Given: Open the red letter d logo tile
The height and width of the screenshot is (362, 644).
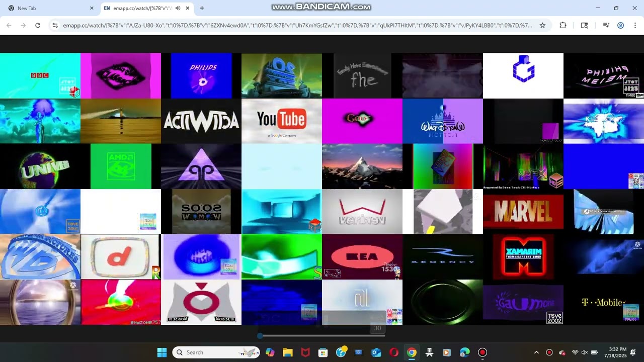Looking at the screenshot, I should (x=121, y=257).
